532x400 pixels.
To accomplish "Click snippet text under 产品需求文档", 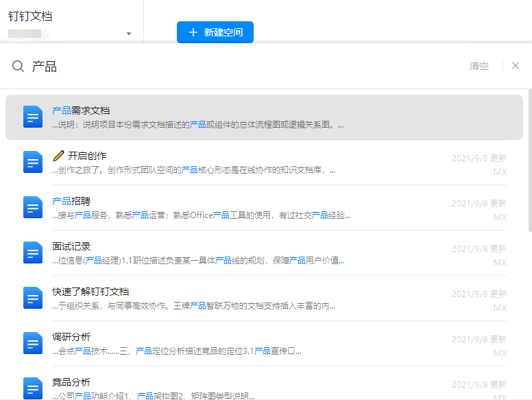I will pyautogui.click(x=198, y=125).
